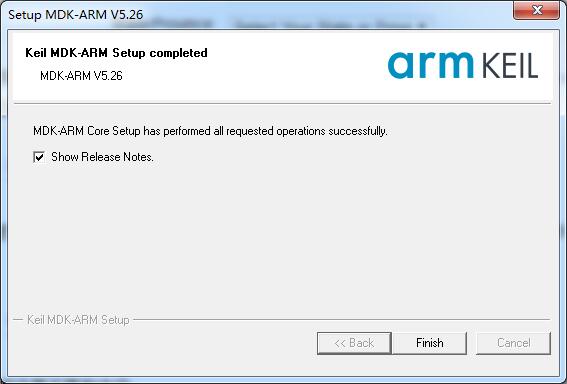Click the Keil MDK-ARM Setup completed heading
The width and height of the screenshot is (567, 384).
click(116, 53)
